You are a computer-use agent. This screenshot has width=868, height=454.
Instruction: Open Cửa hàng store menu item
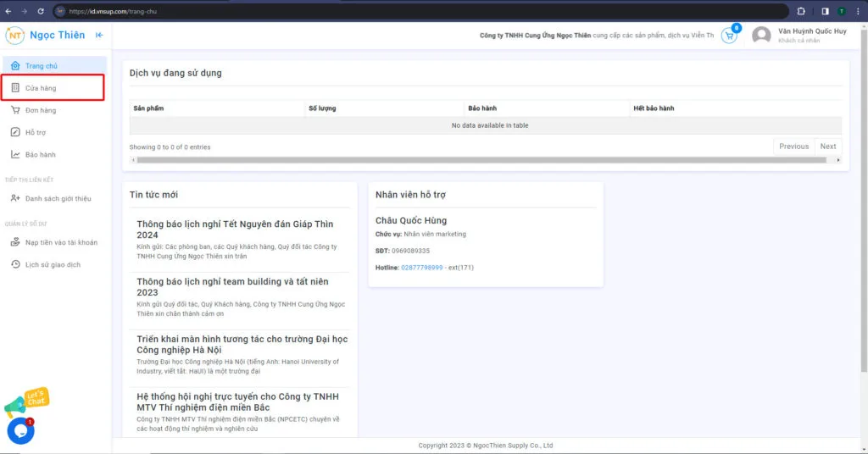coord(41,88)
